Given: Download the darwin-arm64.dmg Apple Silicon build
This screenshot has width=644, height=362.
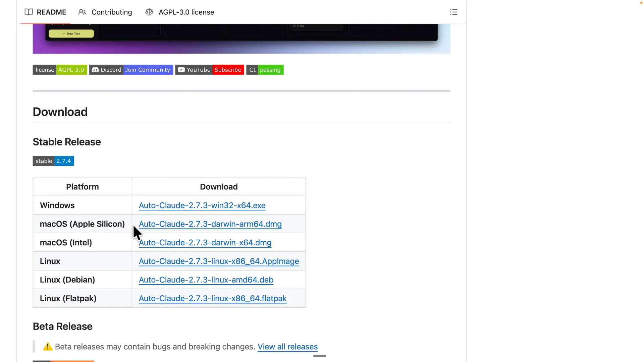Looking at the screenshot, I should coord(210,224).
